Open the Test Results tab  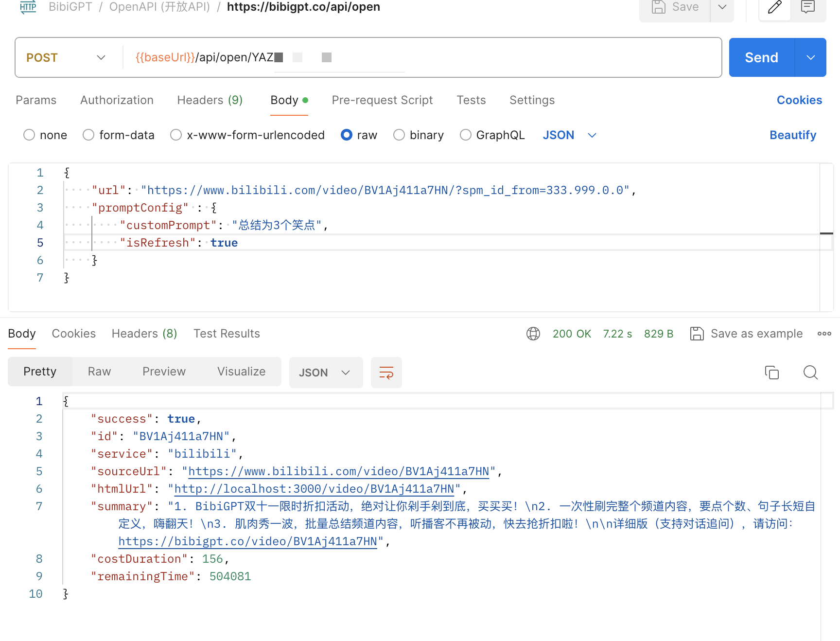tap(227, 334)
